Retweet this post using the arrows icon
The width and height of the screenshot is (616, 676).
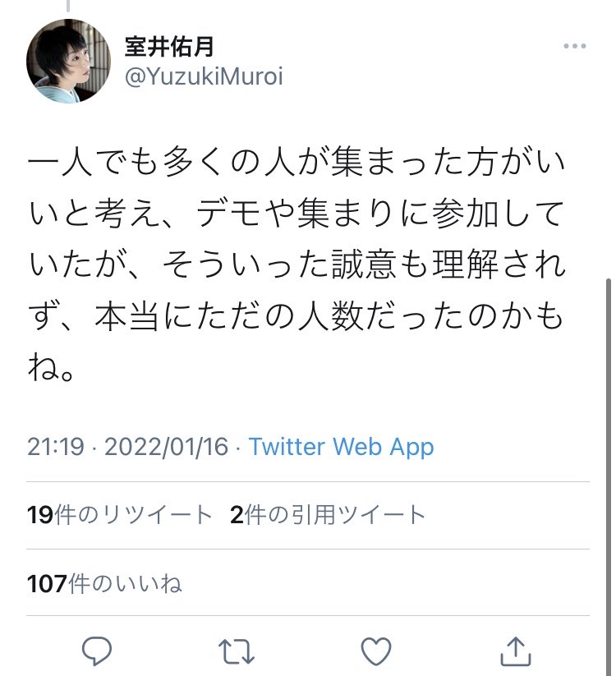[237, 651]
